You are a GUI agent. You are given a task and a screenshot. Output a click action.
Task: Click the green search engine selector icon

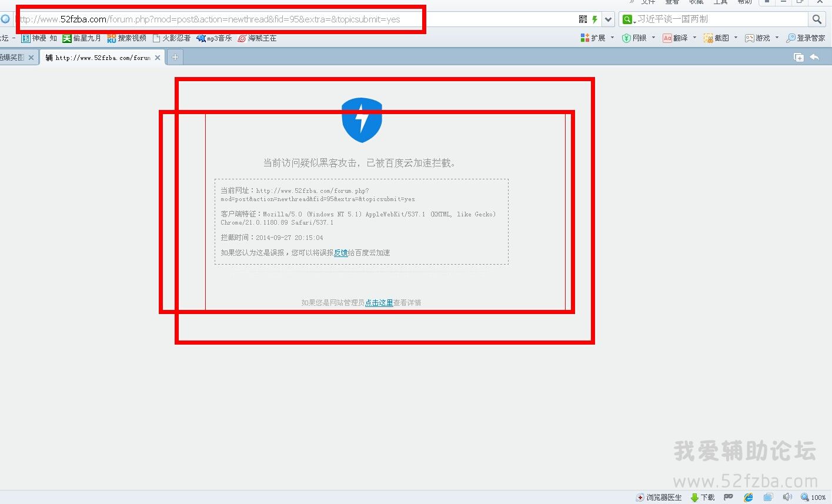point(627,19)
